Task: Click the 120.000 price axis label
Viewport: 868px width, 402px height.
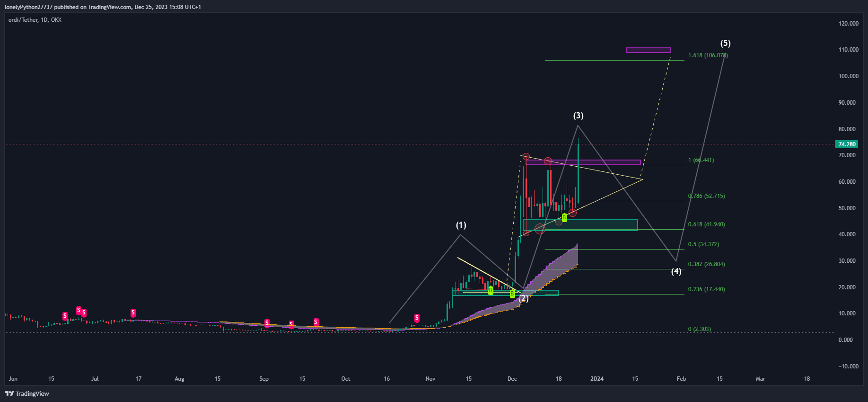Action: click(849, 24)
